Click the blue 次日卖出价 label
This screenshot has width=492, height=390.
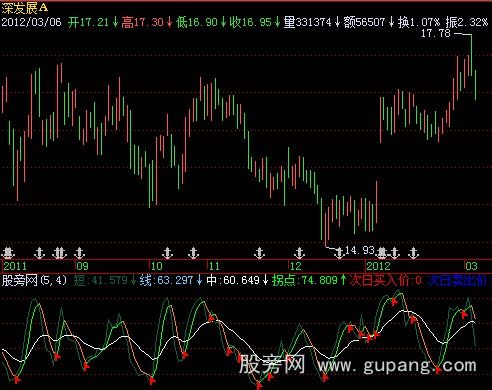click(x=458, y=280)
